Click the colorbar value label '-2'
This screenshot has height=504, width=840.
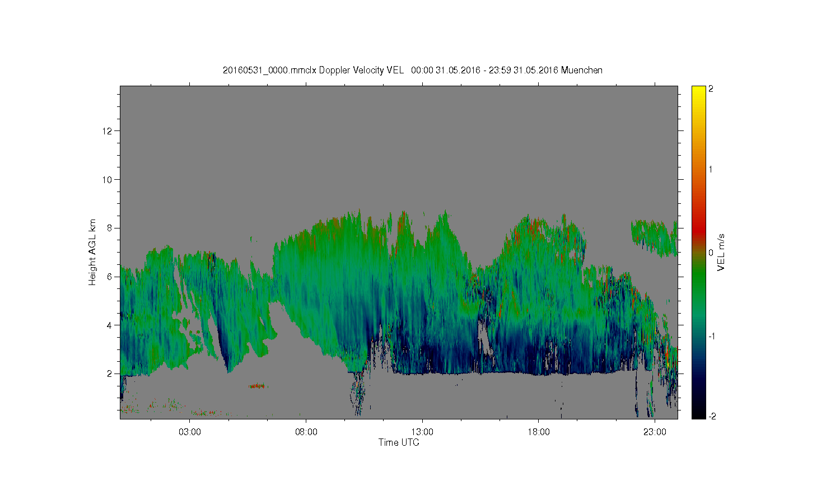point(712,416)
